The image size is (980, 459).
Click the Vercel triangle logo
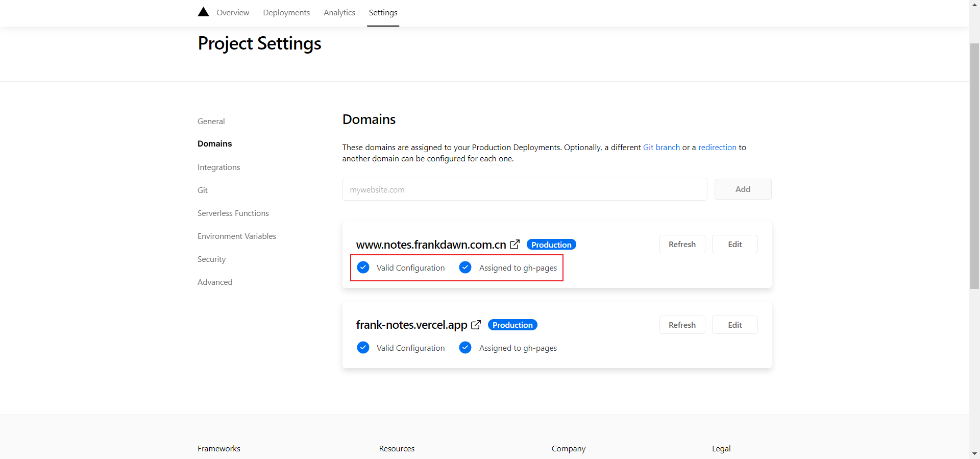click(x=203, y=12)
